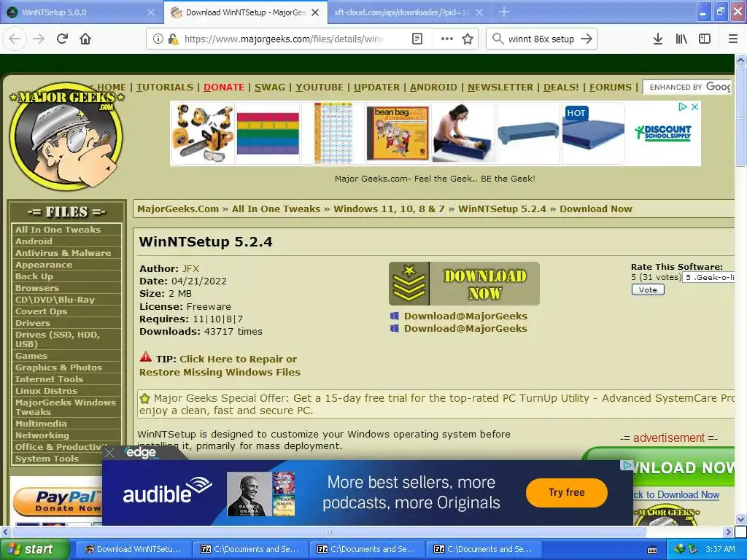
Task: Select System Tools in Files sidebar
Action: click(47, 459)
